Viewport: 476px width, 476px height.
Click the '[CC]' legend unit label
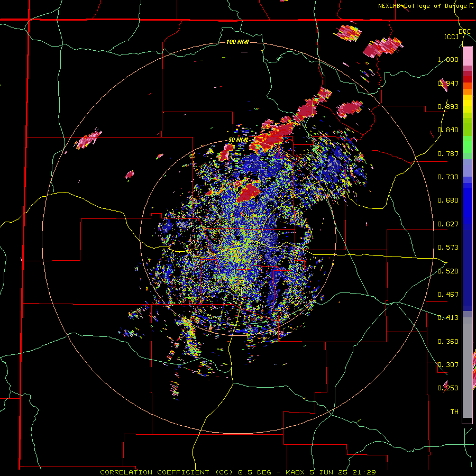click(452, 36)
